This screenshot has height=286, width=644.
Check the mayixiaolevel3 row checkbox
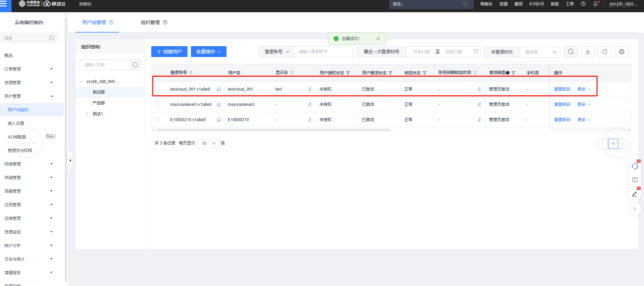pyautogui.click(x=157, y=104)
